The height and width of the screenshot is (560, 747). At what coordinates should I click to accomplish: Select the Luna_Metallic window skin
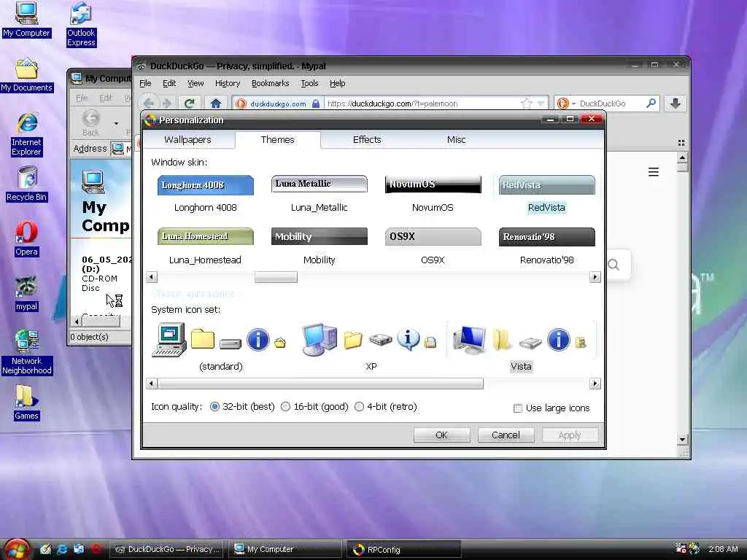[x=320, y=193]
